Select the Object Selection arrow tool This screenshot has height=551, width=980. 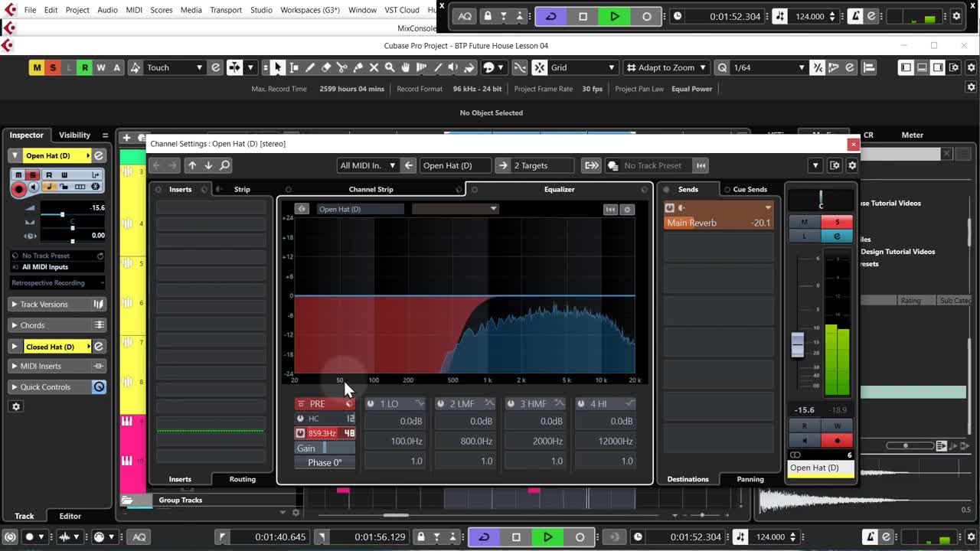pyautogui.click(x=277, y=67)
